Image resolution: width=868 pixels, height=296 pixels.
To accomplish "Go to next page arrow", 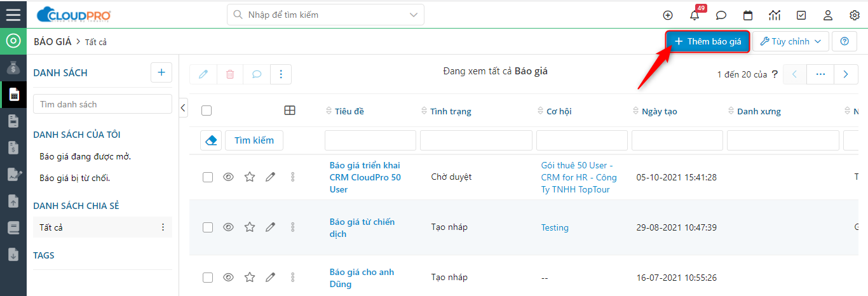I will (846, 74).
